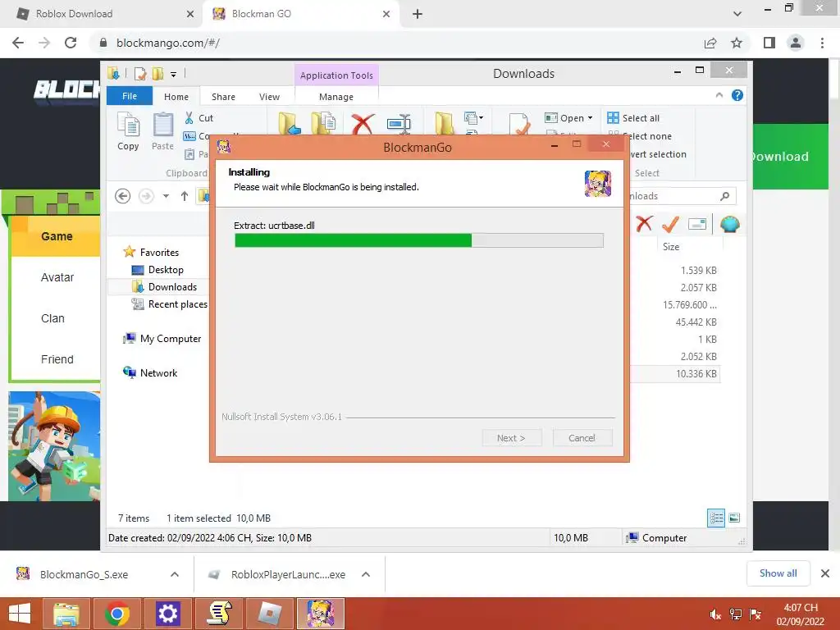Click the red Delete X icon in ribbon

pos(363,124)
